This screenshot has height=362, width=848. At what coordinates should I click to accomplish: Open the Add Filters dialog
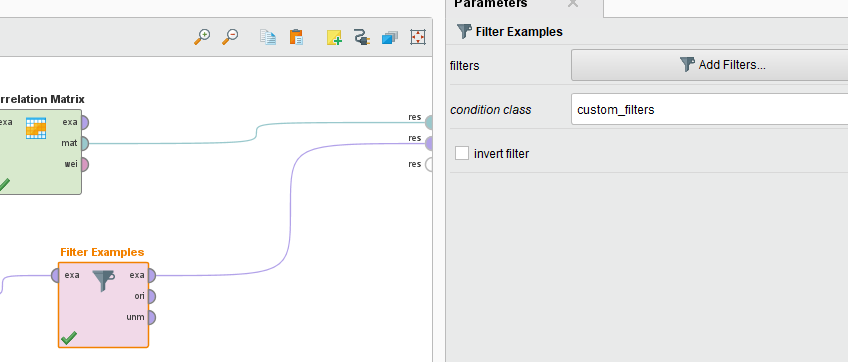[710, 65]
